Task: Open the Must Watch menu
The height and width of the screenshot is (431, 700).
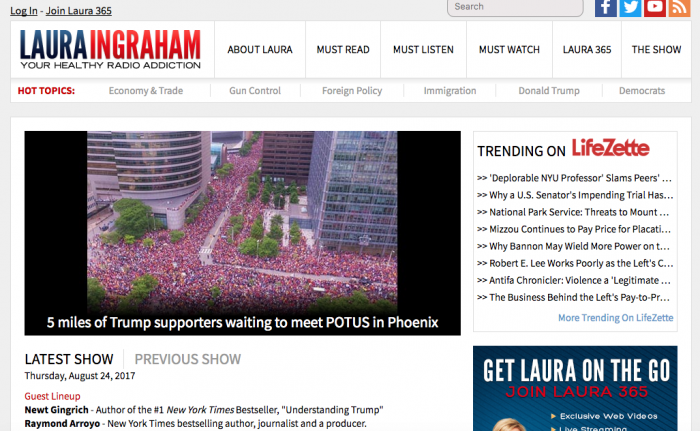Action: pos(509,50)
